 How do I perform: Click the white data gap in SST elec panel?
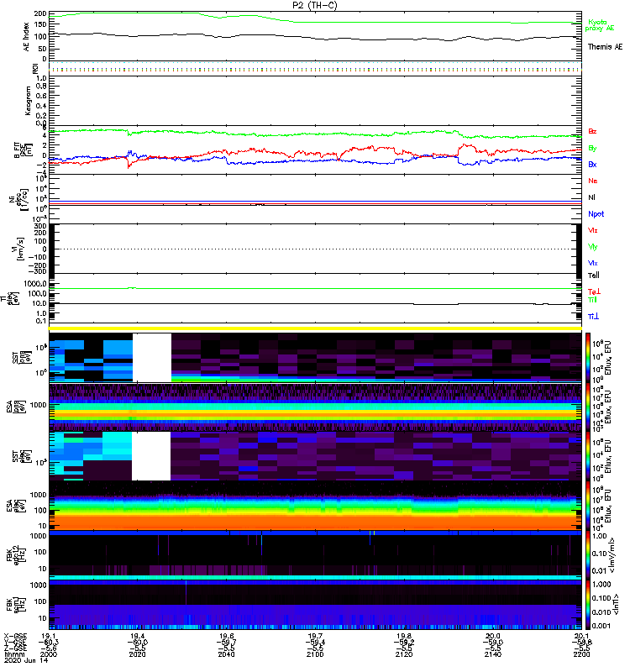pos(151,456)
